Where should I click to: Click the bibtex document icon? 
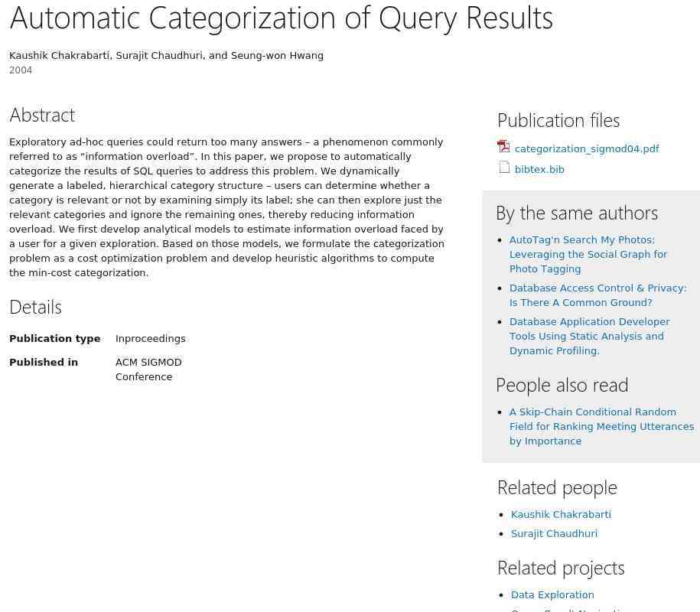tap(504, 168)
